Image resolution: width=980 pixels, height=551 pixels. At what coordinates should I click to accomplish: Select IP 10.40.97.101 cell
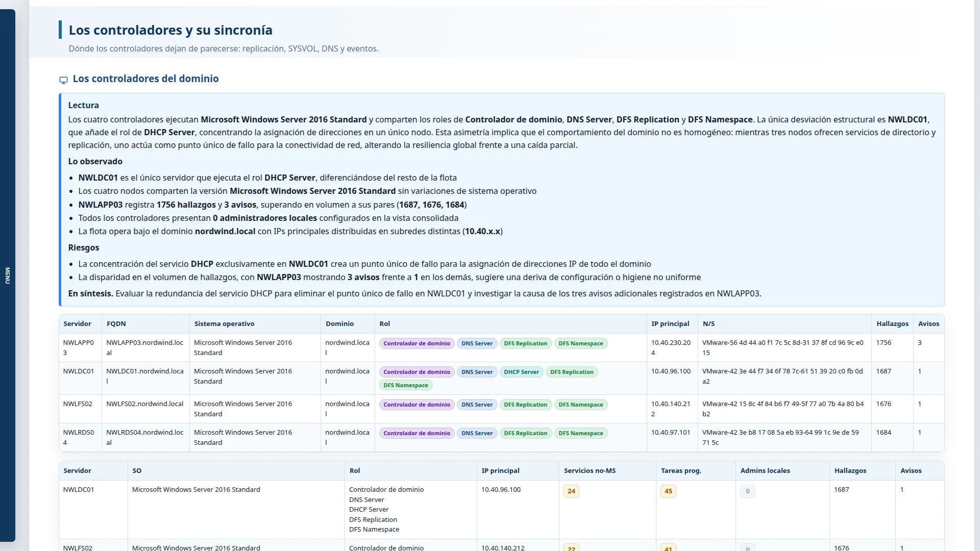click(x=672, y=438)
